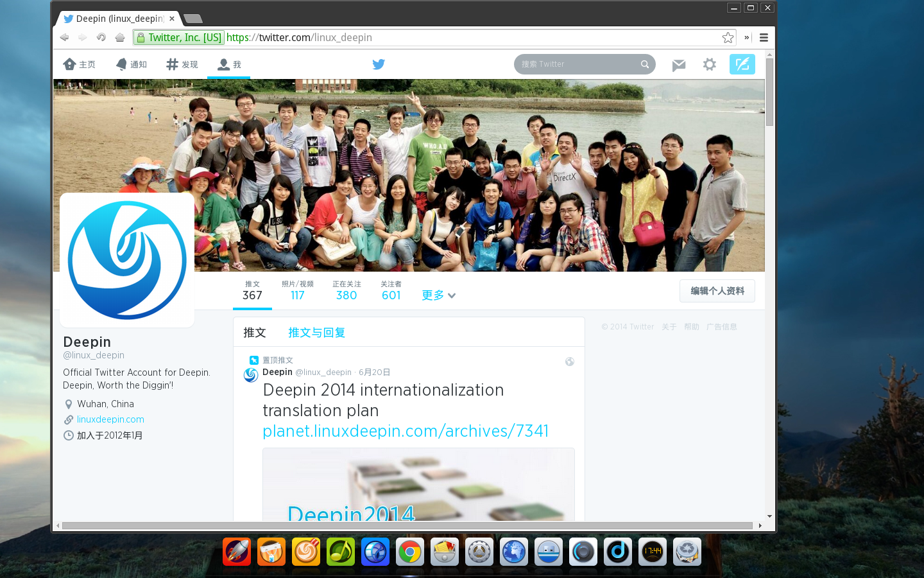924x578 pixels.
Task: Open the settings gear dropdown
Action: coord(709,64)
